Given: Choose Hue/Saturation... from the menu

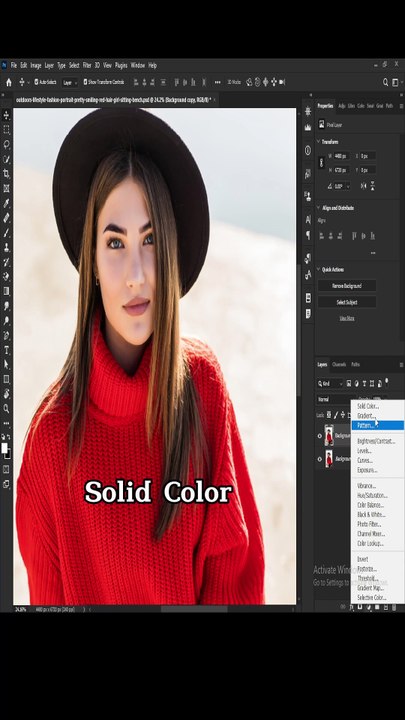Looking at the screenshot, I should 372,495.
